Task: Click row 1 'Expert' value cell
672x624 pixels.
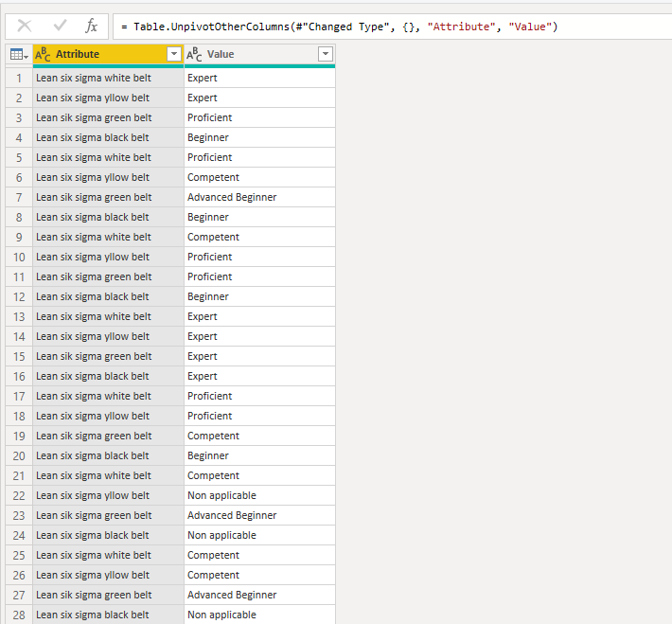Action: point(259,78)
